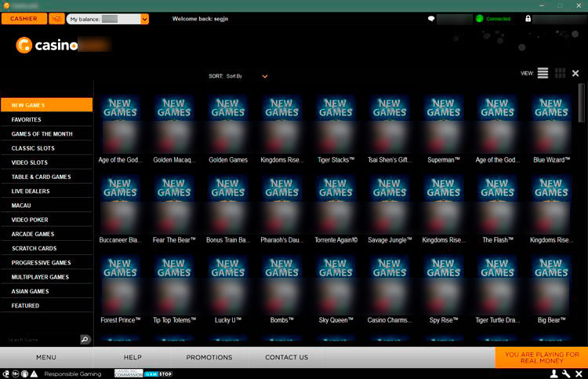The image size is (588, 379).
Task: Launch Torrente Again game
Action: point(336,210)
